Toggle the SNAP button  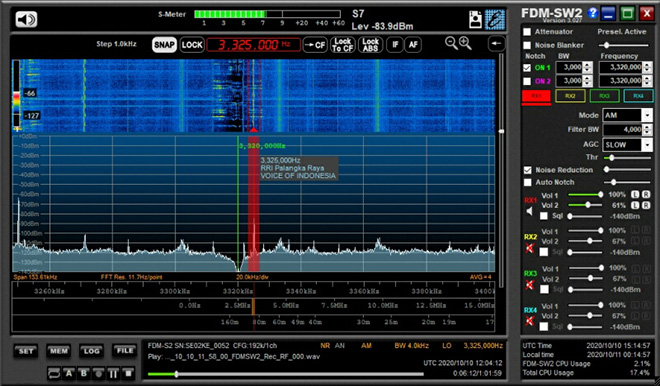point(164,45)
